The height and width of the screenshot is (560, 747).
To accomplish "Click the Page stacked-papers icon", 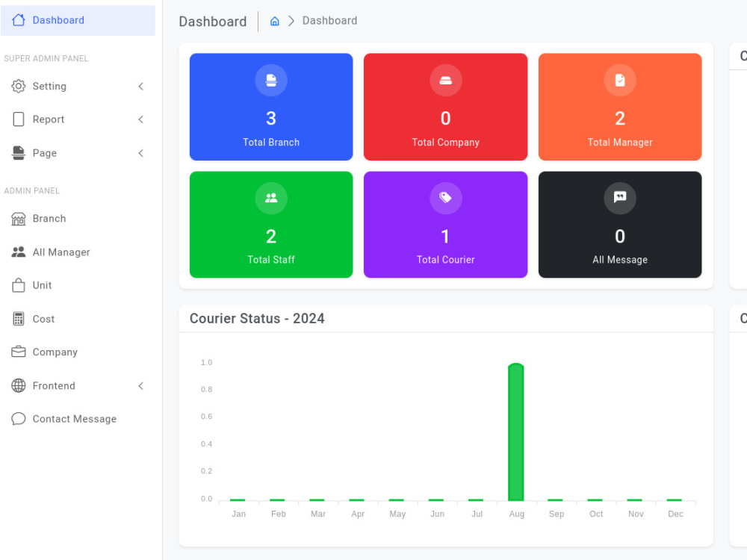I will coord(19,153).
